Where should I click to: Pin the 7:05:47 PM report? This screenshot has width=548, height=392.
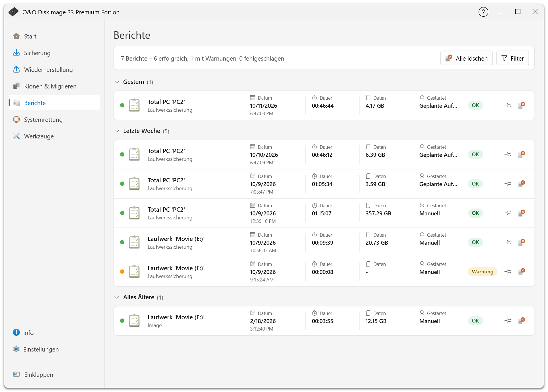click(x=508, y=184)
